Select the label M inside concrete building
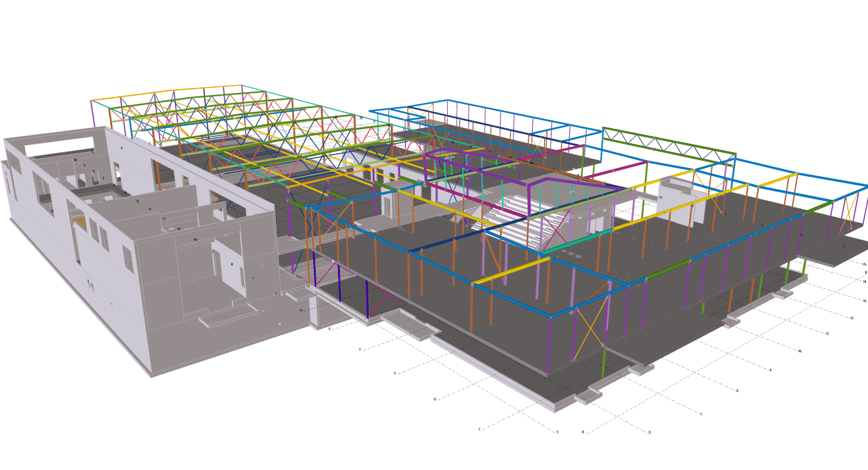 pos(195,240)
